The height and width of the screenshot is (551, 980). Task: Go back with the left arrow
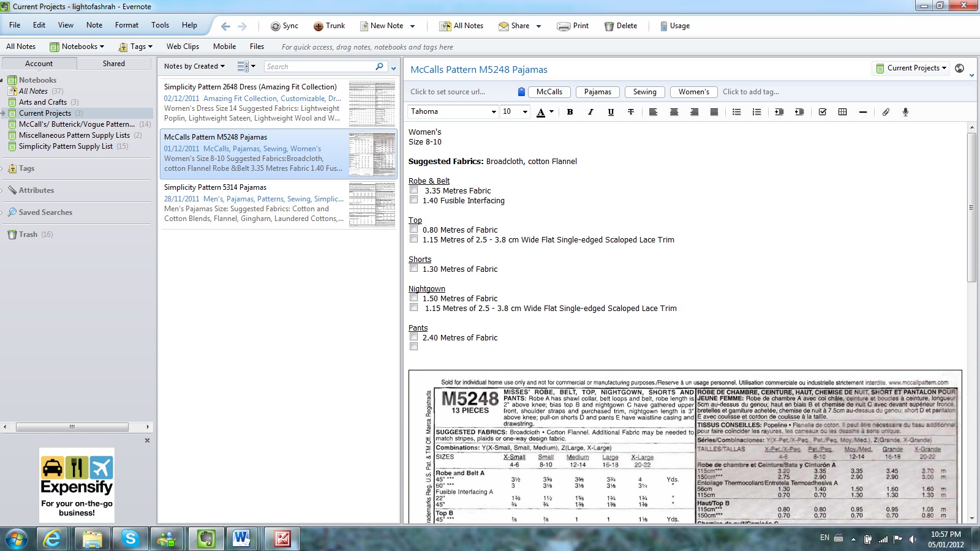point(225,26)
